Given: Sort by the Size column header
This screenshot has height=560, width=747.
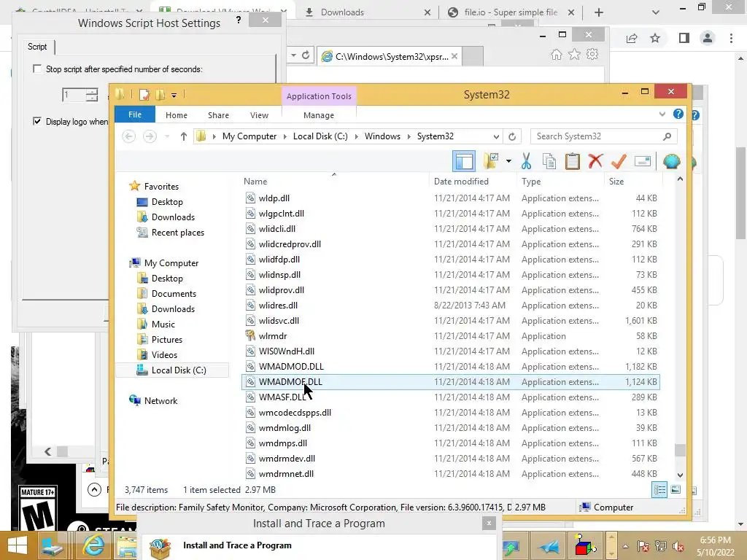Looking at the screenshot, I should click(616, 182).
